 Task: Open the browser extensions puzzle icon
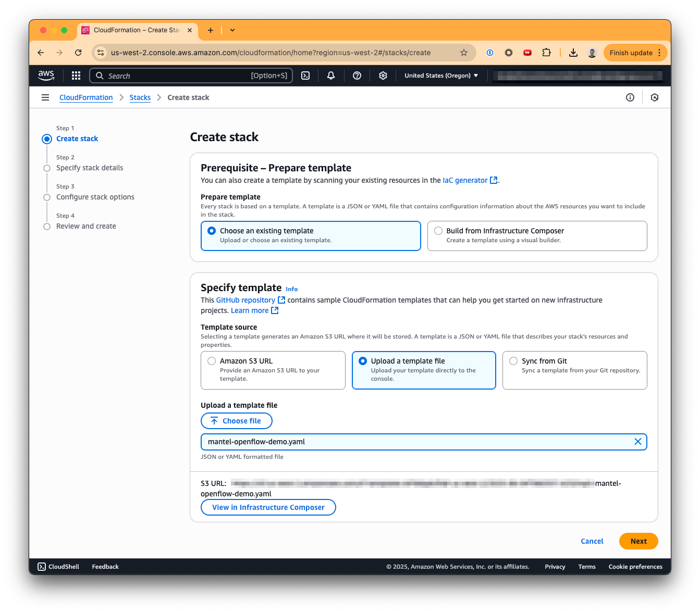pos(546,53)
